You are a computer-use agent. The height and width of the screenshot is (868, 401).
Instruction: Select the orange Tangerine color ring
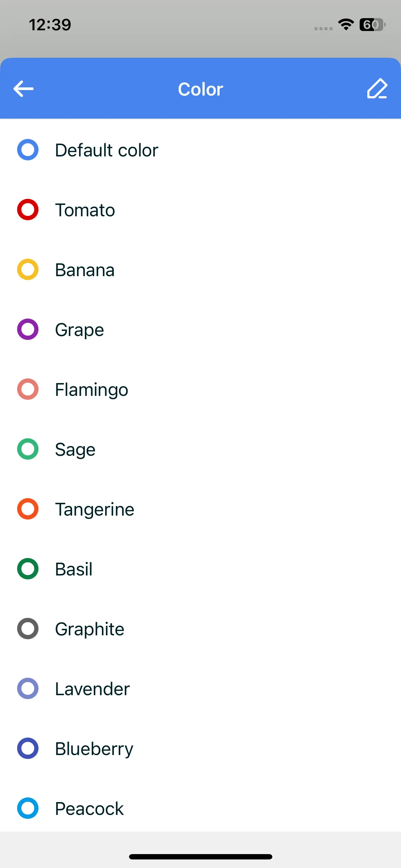28,509
